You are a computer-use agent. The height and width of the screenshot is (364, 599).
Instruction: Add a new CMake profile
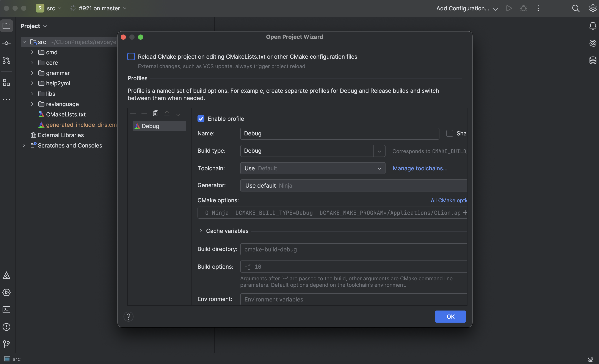click(133, 113)
